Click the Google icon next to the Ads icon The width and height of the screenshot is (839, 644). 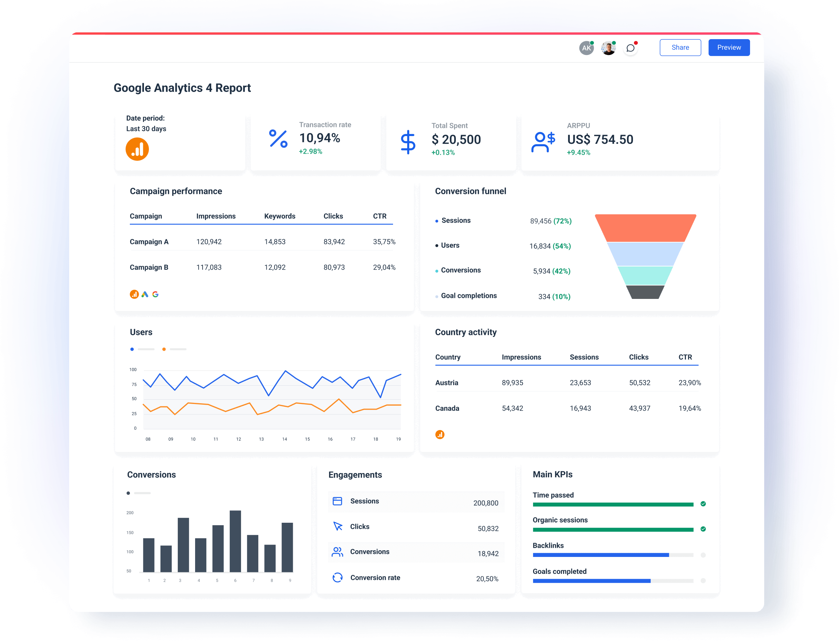[x=155, y=294]
